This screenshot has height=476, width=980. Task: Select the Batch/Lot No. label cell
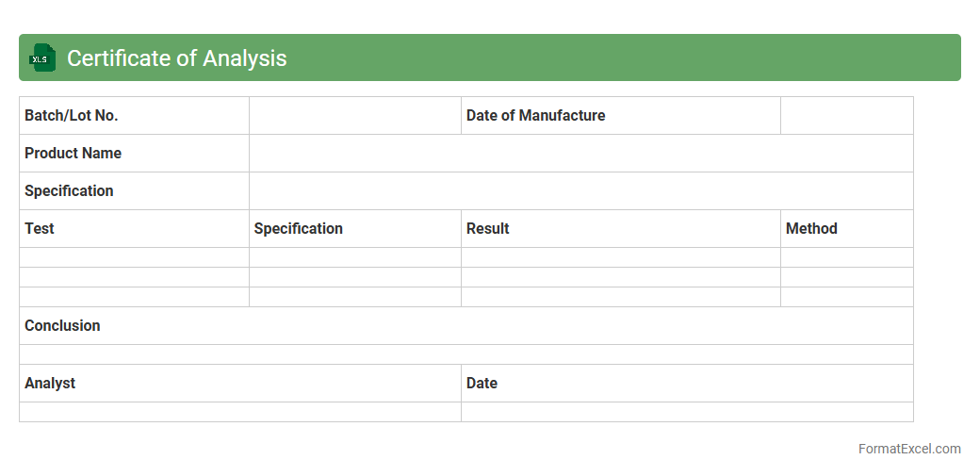(134, 116)
